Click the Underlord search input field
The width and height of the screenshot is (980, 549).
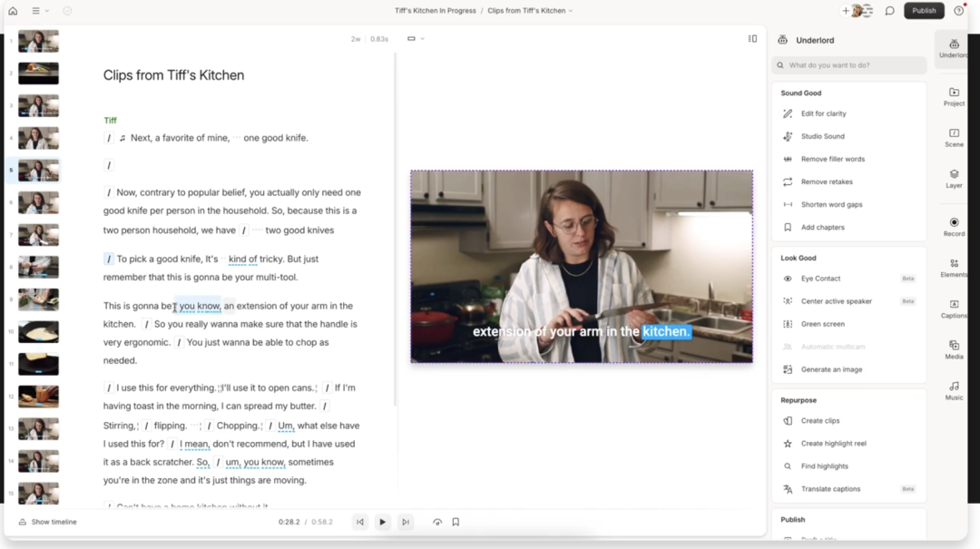(x=848, y=65)
